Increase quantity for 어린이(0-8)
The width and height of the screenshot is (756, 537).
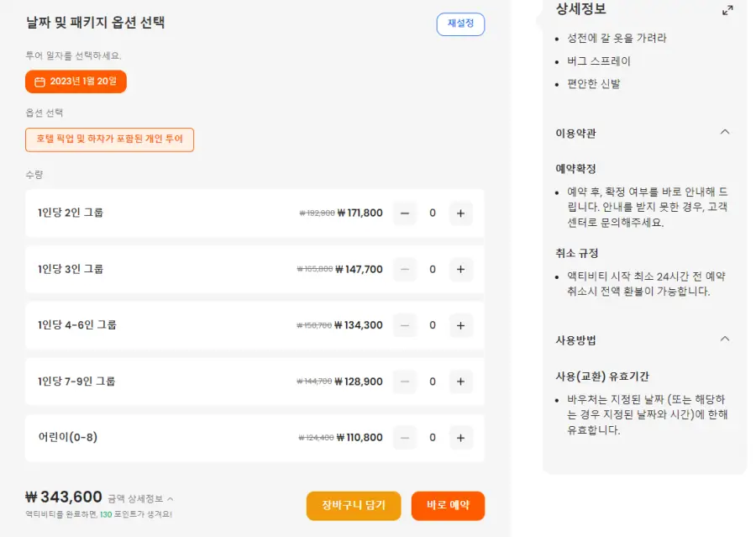(460, 438)
